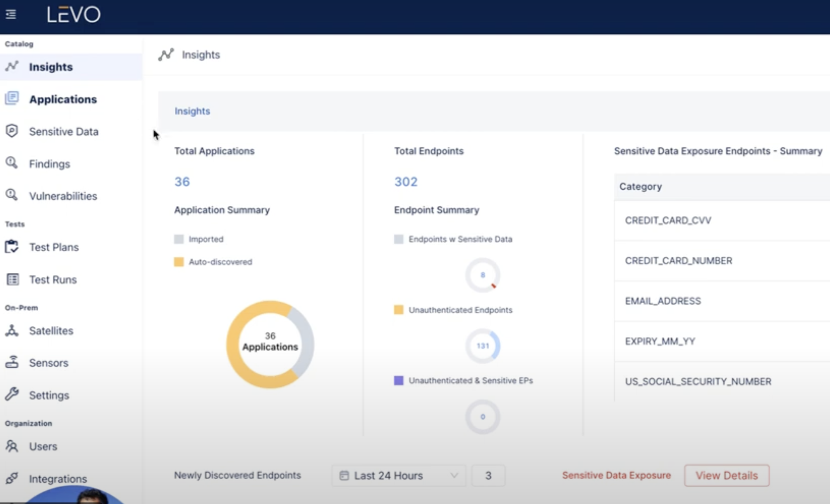Image resolution: width=830 pixels, height=504 pixels.
Task: Click the Imported gray legend swatch
Action: (x=179, y=239)
